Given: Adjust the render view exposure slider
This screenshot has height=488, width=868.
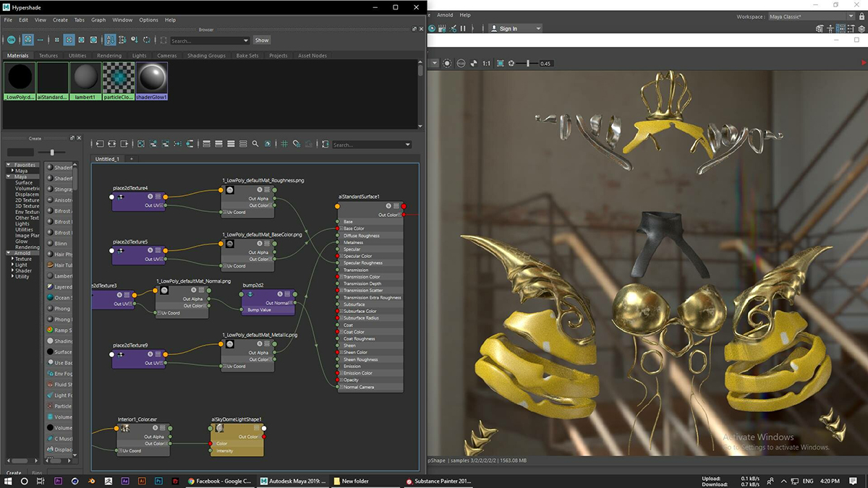Looking at the screenshot, I should coord(528,64).
